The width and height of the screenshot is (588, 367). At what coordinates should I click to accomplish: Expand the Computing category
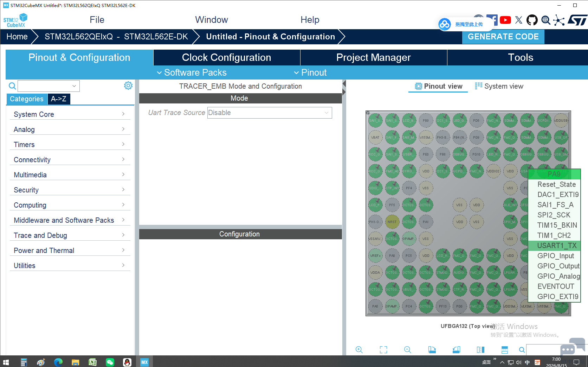click(x=70, y=205)
